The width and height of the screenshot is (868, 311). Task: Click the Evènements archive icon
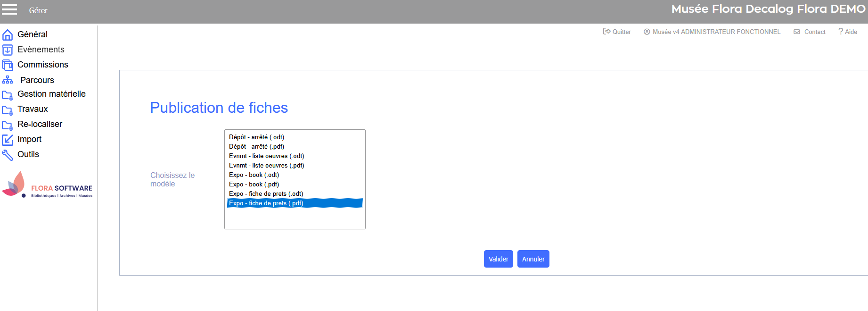[x=8, y=50]
